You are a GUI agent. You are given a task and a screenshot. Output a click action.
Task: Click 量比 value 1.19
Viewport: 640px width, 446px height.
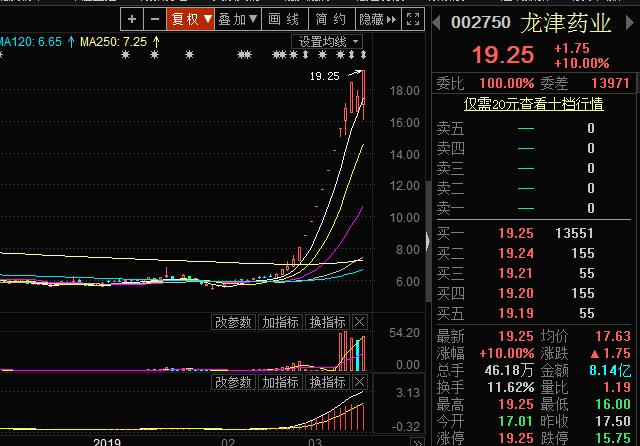click(x=617, y=387)
